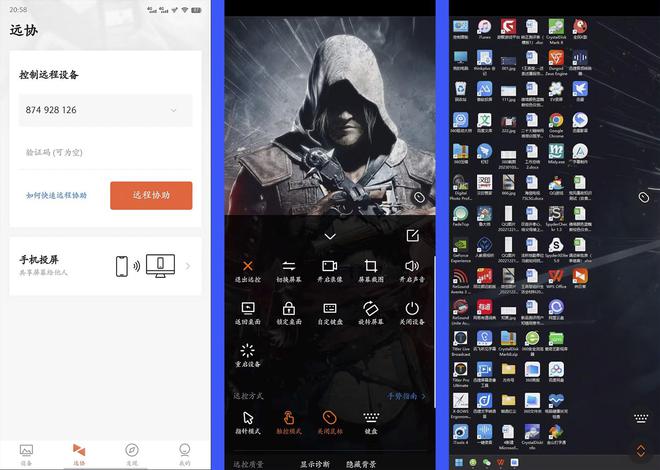
Task: Open the 自定键盘 custom keyboard icon
Action: point(330,308)
